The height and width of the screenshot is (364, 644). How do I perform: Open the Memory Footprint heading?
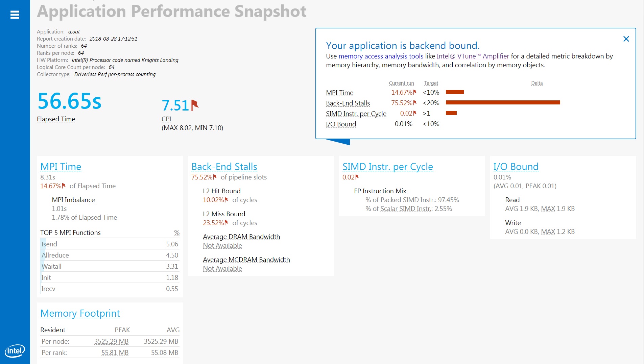pyautogui.click(x=80, y=313)
